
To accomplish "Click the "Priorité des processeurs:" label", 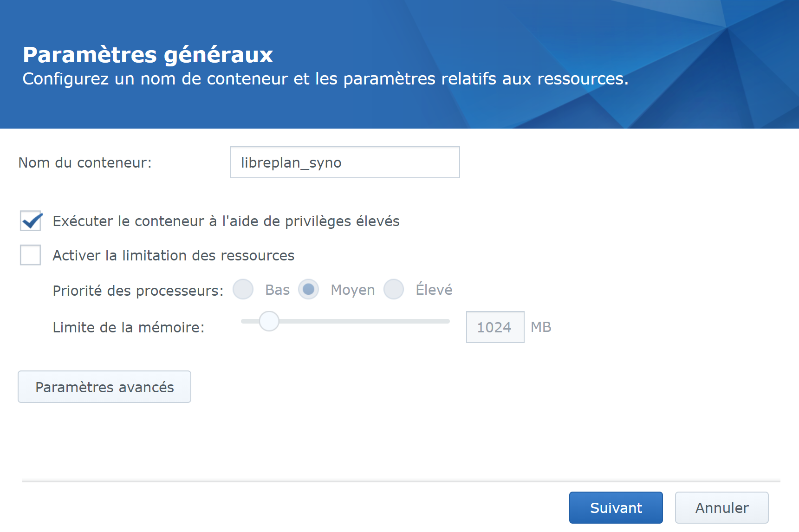I will pyautogui.click(x=138, y=291).
